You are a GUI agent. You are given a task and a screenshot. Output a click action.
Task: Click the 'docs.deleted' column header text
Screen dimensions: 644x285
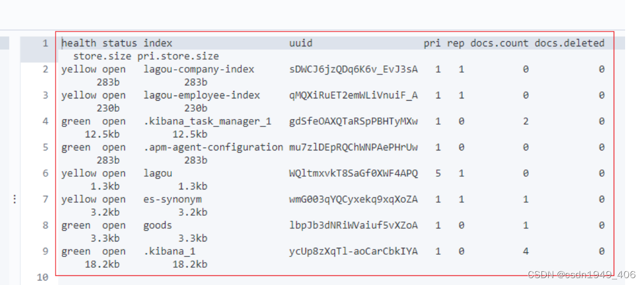point(570,43)
